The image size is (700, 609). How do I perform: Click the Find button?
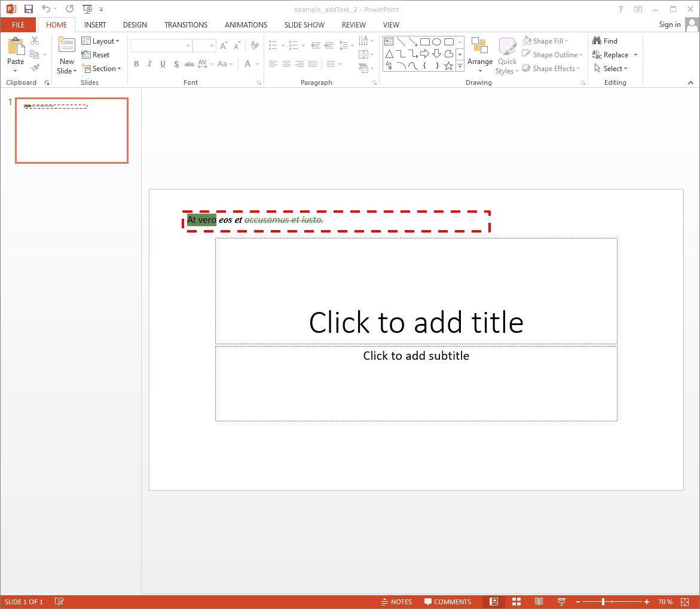(605, 41)
